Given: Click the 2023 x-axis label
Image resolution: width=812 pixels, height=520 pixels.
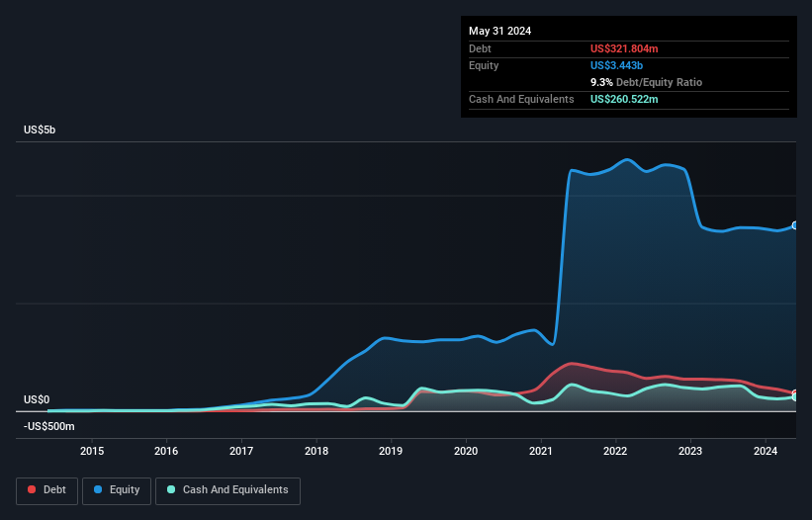Looking at the screenshot, I should pyautogui.click(x=690, y=451).
